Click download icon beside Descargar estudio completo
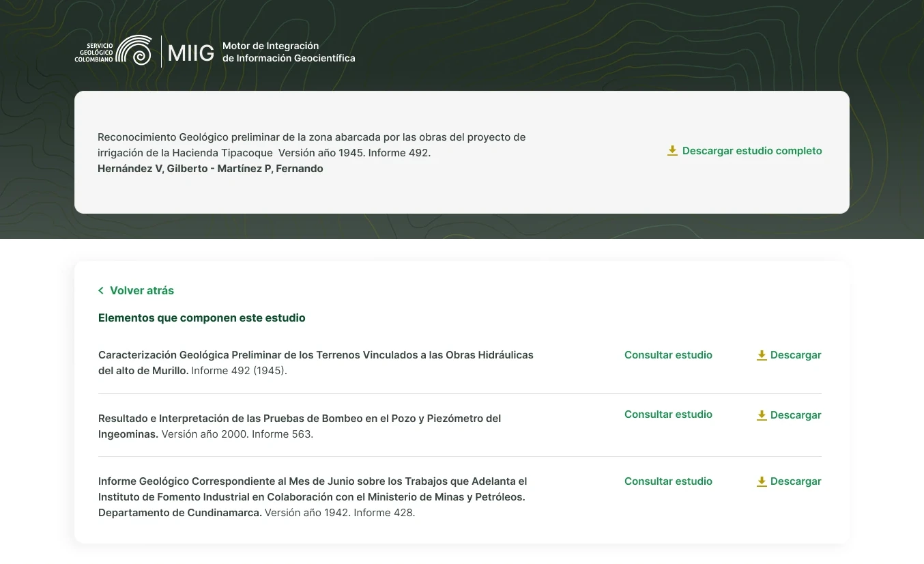 pos(672,151)
